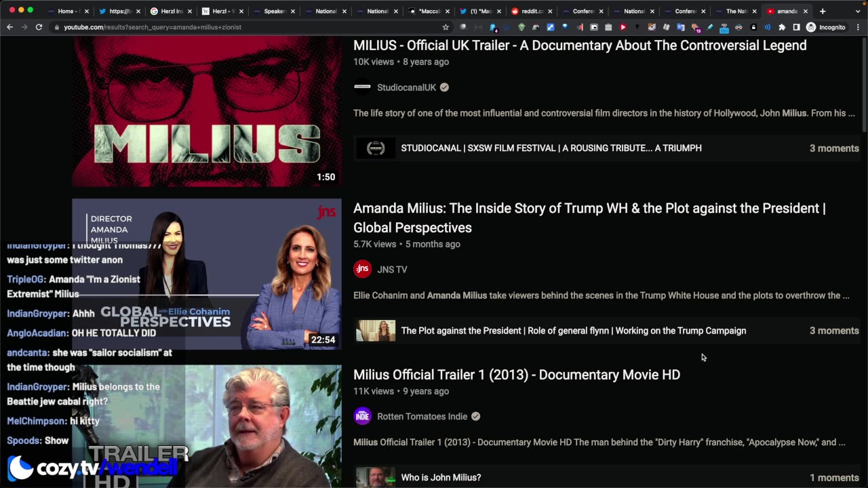Click the StudiocanalUK channel avatar
The height and width of the screenshot is (488, 868).
click(x=363, y=87)
